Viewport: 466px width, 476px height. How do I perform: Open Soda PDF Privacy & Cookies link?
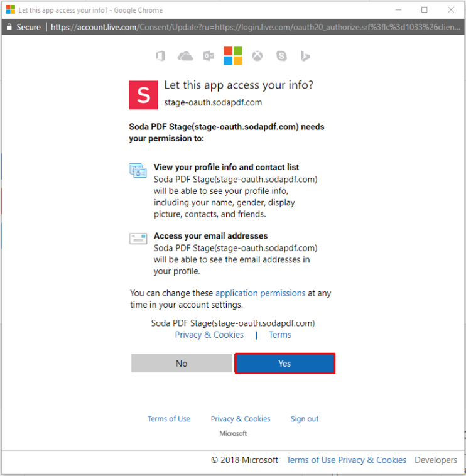[x=209, y=335]
